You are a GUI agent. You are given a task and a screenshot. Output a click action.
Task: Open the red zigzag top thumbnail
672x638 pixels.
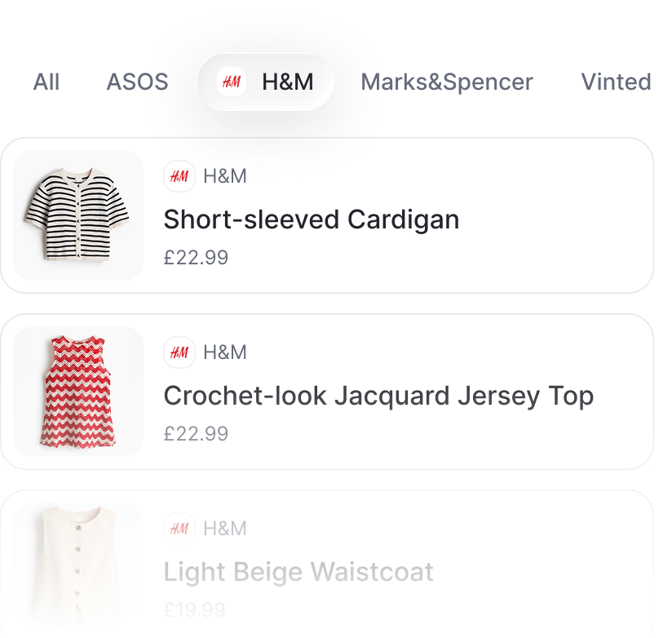click(x=78, y=392)
